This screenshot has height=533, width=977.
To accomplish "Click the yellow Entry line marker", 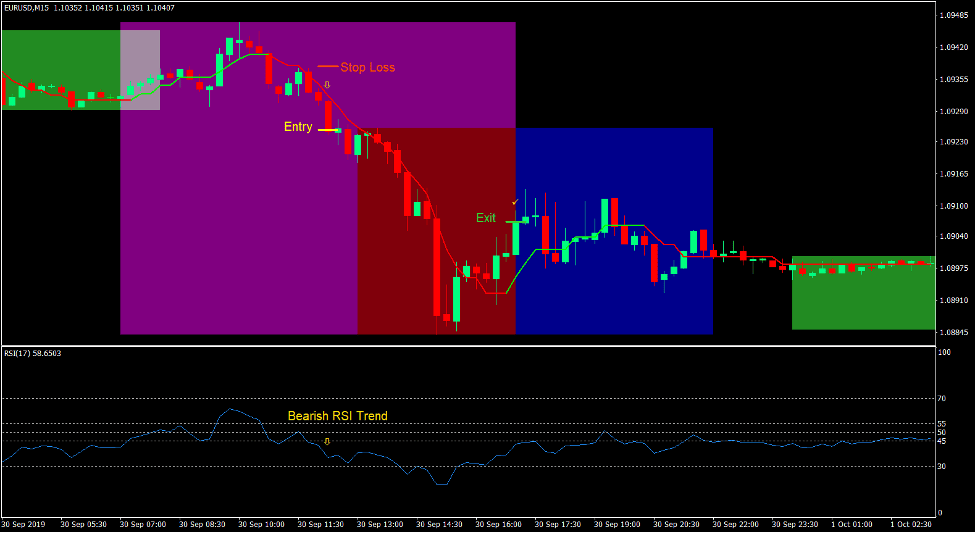I will pyautogui.click(x=328, y=130).
